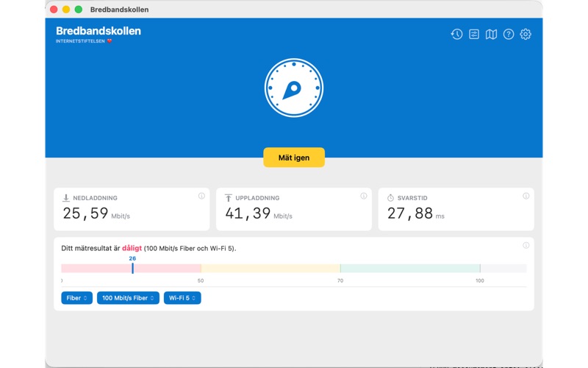The width and height of the screenshot is (588, 368).
Task: Open the 100 Mbit/s Fiber speed dropdown
Action: (128, 298)
